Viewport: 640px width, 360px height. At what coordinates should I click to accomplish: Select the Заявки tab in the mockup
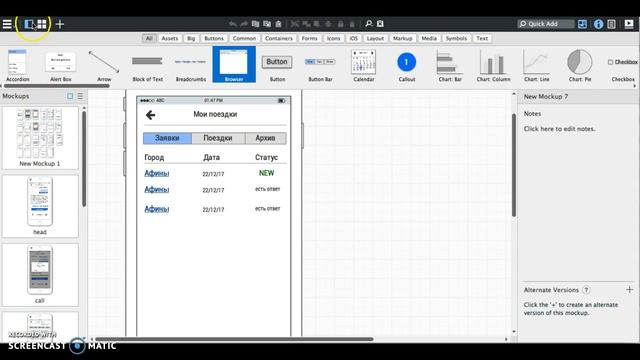pyautogui.click(x=167, y=138)
